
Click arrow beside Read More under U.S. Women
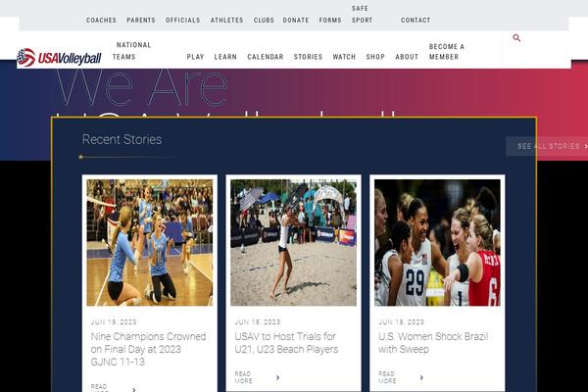click(x=421, y=377)
